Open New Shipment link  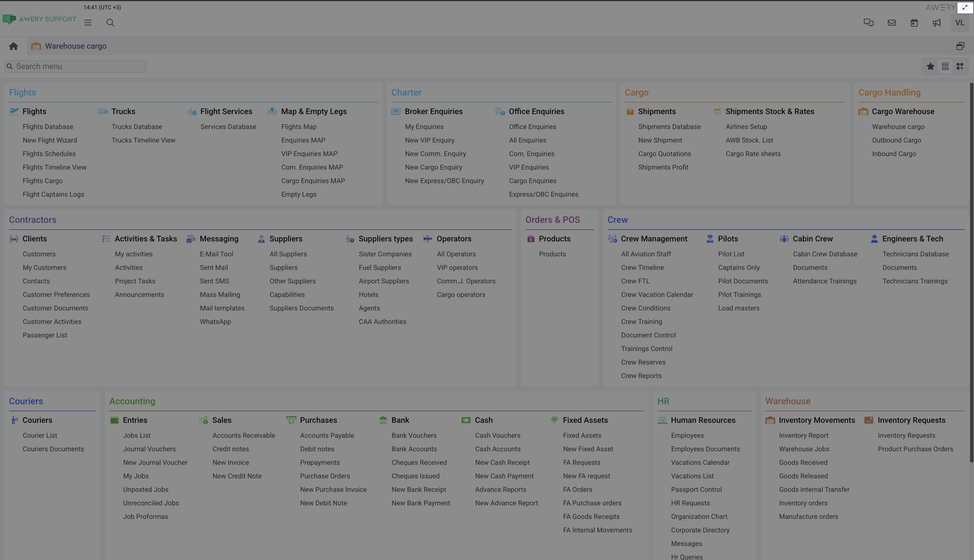[x=660, y=140]
